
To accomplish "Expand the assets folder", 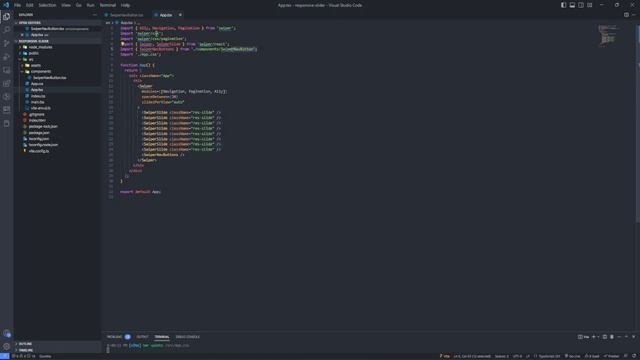I will pos(36,65).
